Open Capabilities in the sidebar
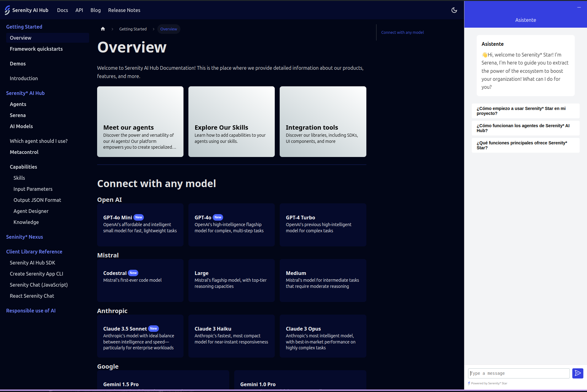This screenshot has width=587, height=392. tap(23, 167)
